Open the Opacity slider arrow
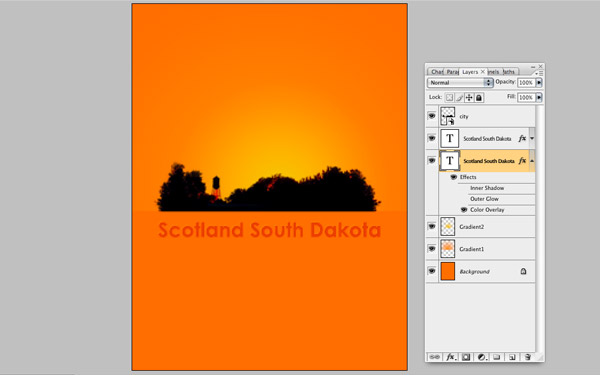 pos(539,83)
